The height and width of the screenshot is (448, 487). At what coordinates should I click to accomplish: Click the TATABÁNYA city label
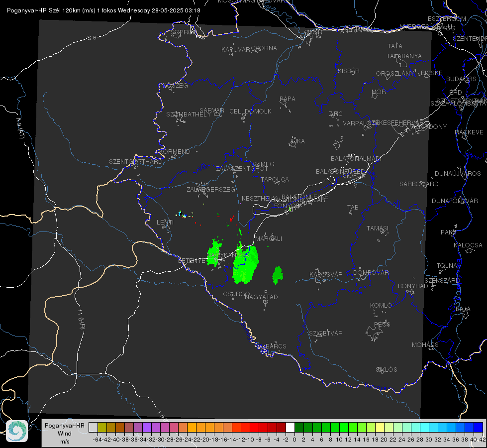(404, 56)
